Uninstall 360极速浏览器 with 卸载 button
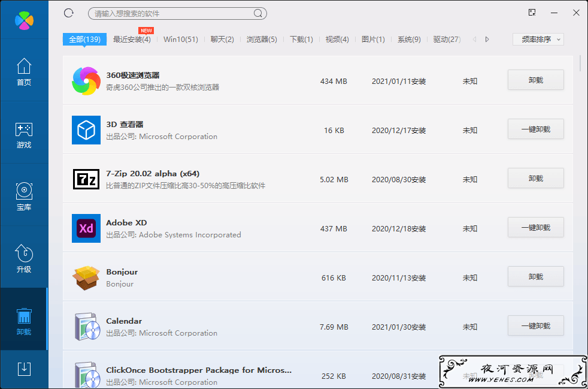This screenshot has width=588, height=389. tap(536, 80)
